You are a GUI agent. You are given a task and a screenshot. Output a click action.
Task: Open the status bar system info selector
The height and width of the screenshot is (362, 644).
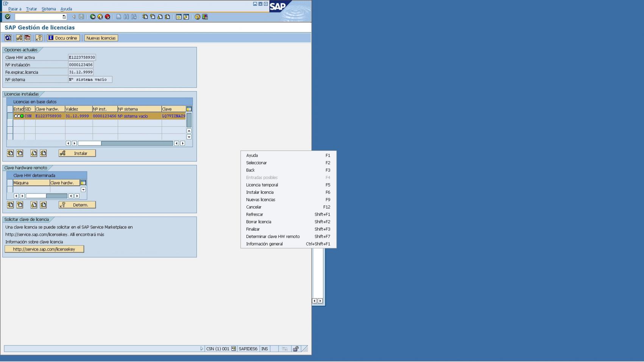[x=234, y=349]
